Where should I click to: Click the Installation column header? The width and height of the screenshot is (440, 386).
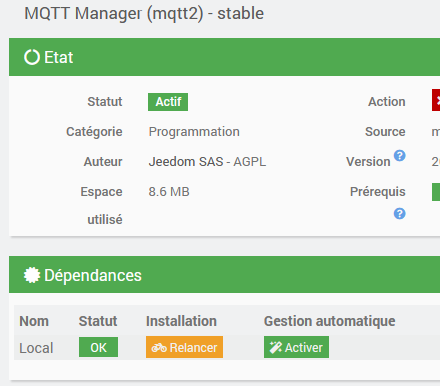(x=181, y=321)
